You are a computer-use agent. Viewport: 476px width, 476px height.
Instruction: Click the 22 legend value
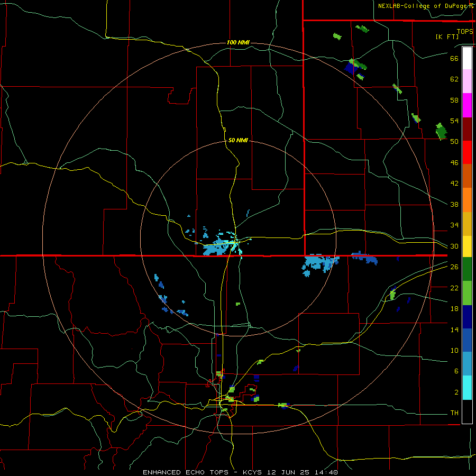[x=454, y=288]
